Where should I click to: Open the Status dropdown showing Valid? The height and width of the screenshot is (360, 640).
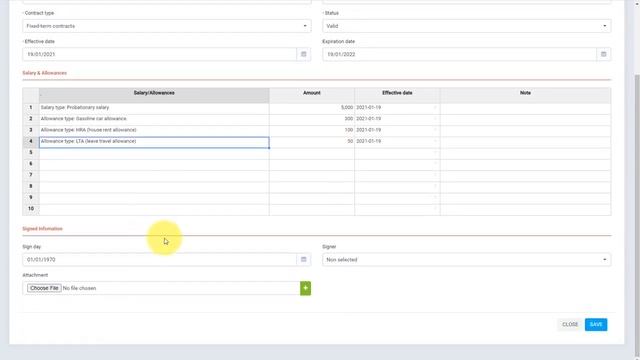(x=467, y=26)
